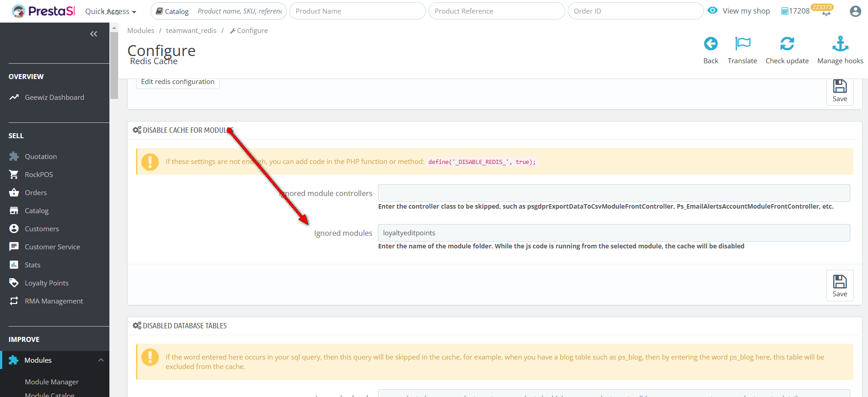Screen dimensions: 868x397
Task: Click the View my shop eye icon
Action: (712, 10)
